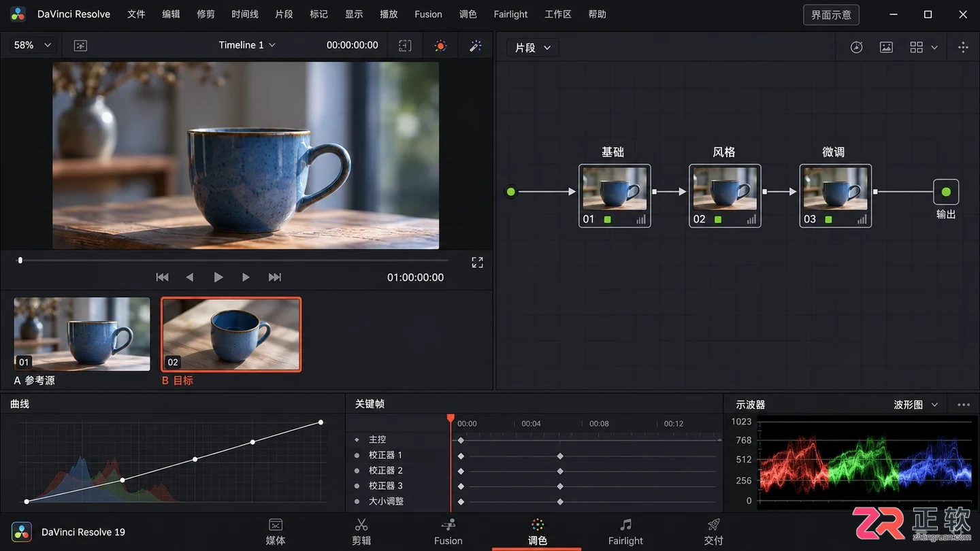
Task: Toggle node 01 enable indicator
Action: pos(607,220)
